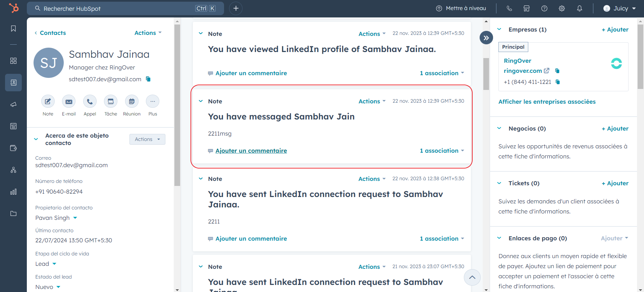Focus the Rechercher HubSpot search field

[x=125, y=8]
